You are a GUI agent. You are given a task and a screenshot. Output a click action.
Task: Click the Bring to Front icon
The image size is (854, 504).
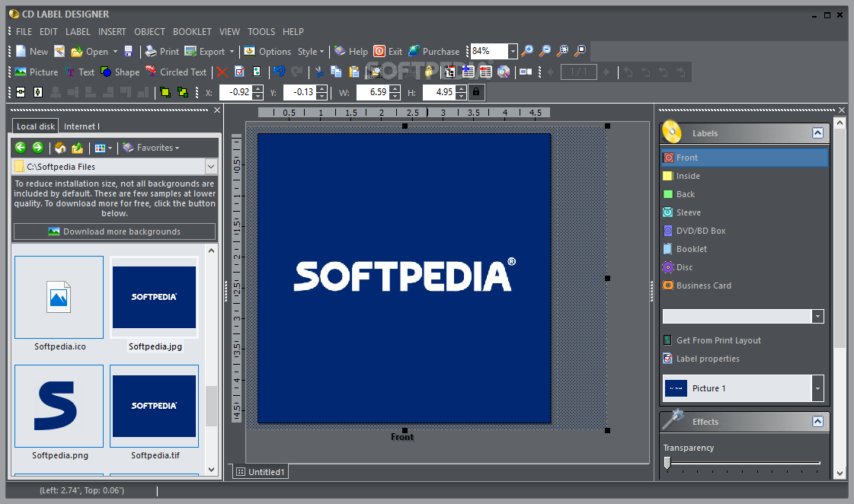(165, 93)
